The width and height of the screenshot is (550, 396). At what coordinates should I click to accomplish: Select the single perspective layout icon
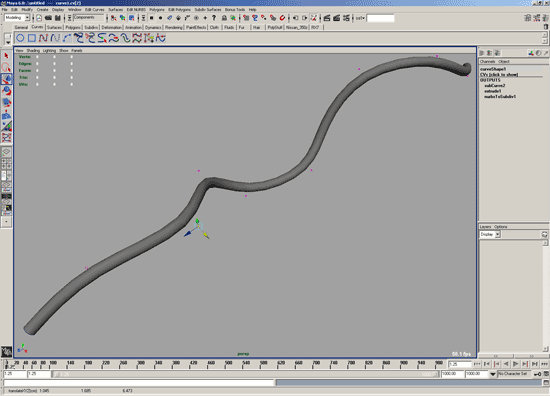(x=6, y=152)
